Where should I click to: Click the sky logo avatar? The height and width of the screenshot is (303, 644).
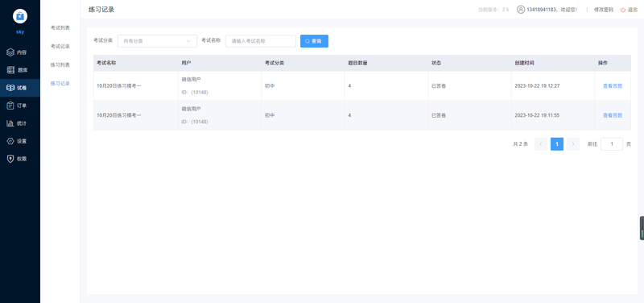[20, 16]
